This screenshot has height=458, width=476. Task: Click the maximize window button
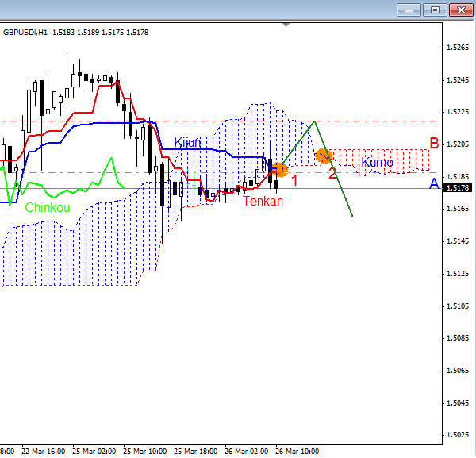[435, 10]
